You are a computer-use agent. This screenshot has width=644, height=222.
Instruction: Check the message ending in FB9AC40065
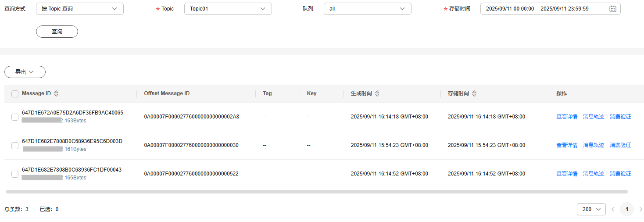point(15,117)
